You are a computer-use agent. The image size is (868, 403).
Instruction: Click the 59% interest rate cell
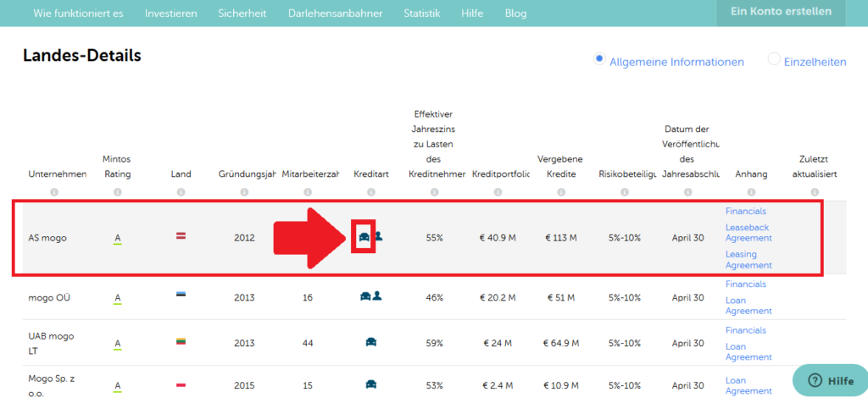(x=435, y=343)
